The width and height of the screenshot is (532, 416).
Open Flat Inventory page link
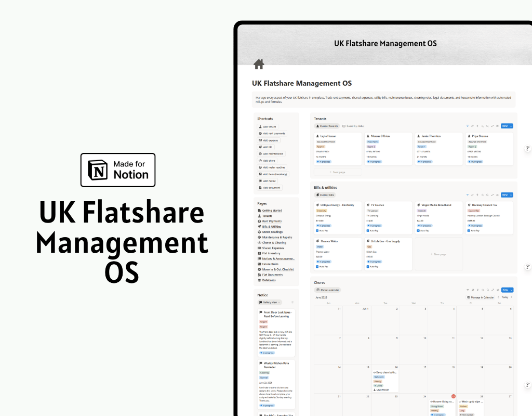tap(269, 253)
